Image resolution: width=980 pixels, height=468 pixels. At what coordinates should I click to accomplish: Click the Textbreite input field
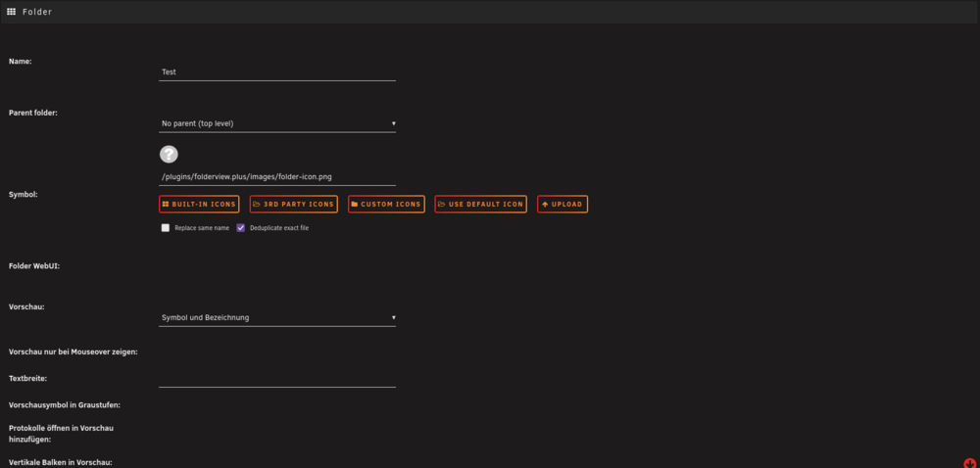(x=277, y=379)
